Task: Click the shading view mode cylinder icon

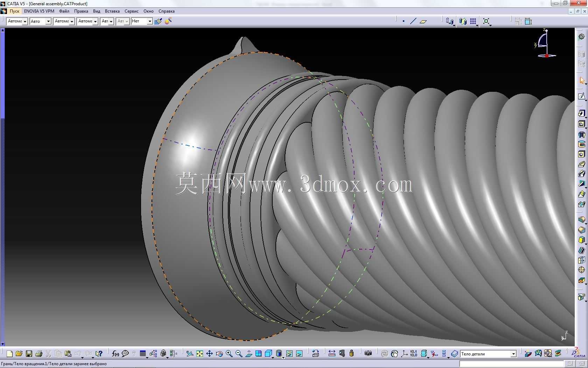Action: click(x=279, y=354)
